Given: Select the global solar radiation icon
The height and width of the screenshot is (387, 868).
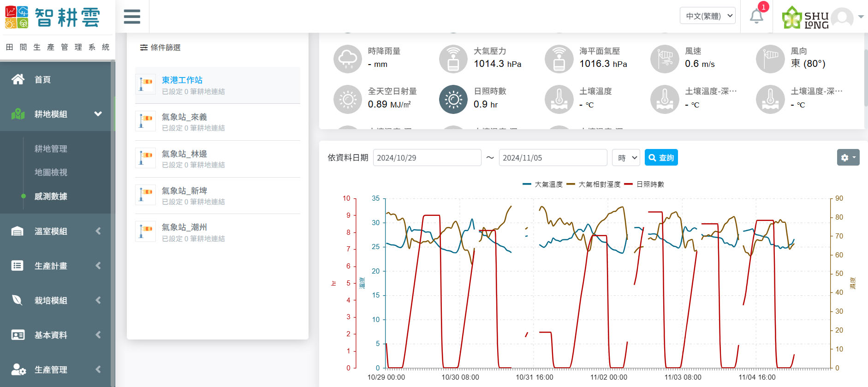Looking at the screenshot, I should pyautogui.click(x=347, y=99).
